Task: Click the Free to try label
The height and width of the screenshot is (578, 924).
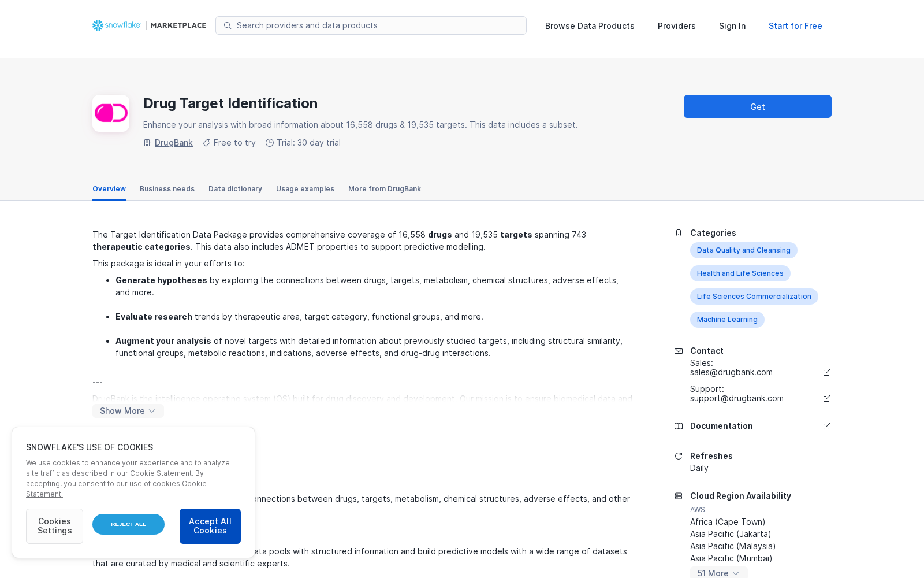Action: (x=234, y=143)
